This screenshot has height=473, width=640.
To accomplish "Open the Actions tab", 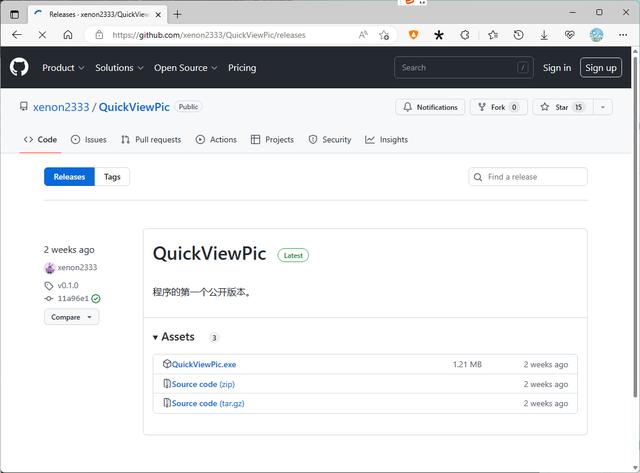I will [216, 140].
